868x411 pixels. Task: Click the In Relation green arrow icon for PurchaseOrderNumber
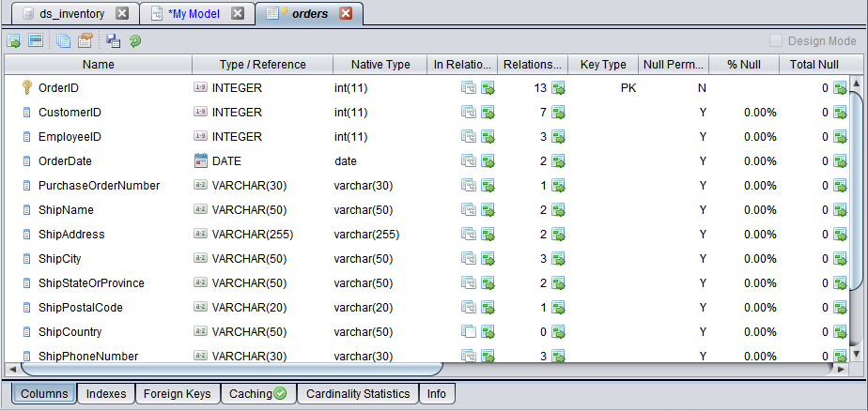click(488, 186)
